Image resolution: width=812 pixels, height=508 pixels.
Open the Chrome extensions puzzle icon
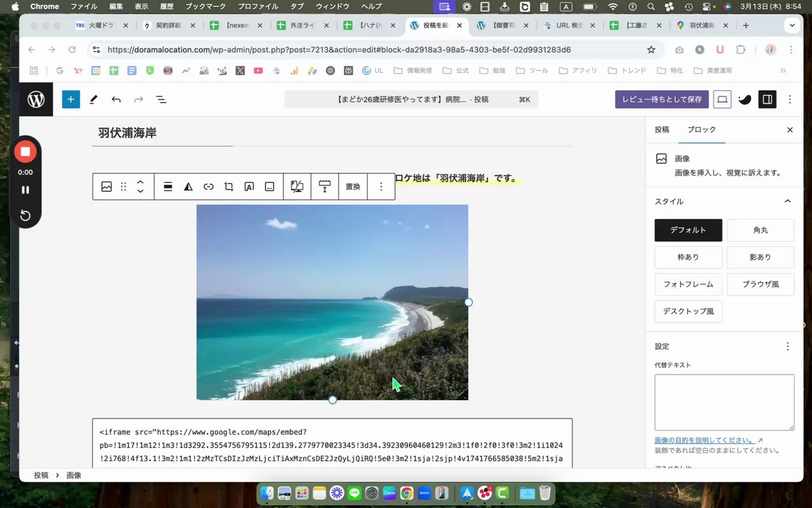[x=740, y=50]
